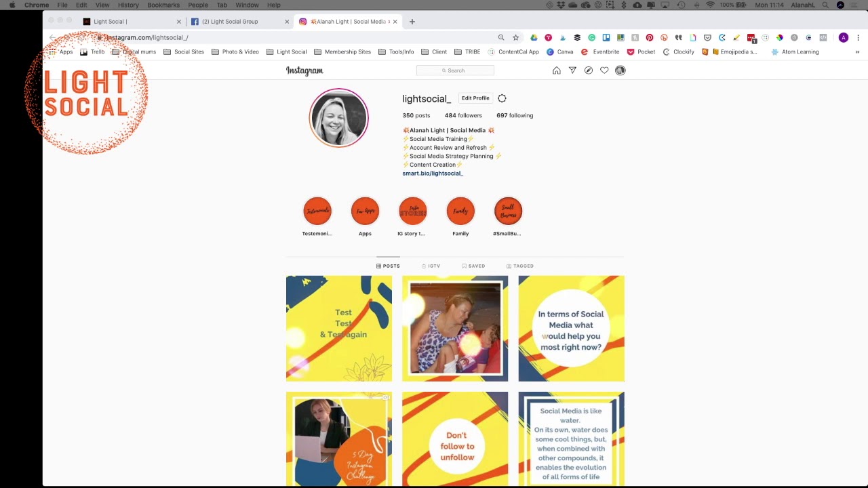Click the Bitly extension icon

point(664,38)
